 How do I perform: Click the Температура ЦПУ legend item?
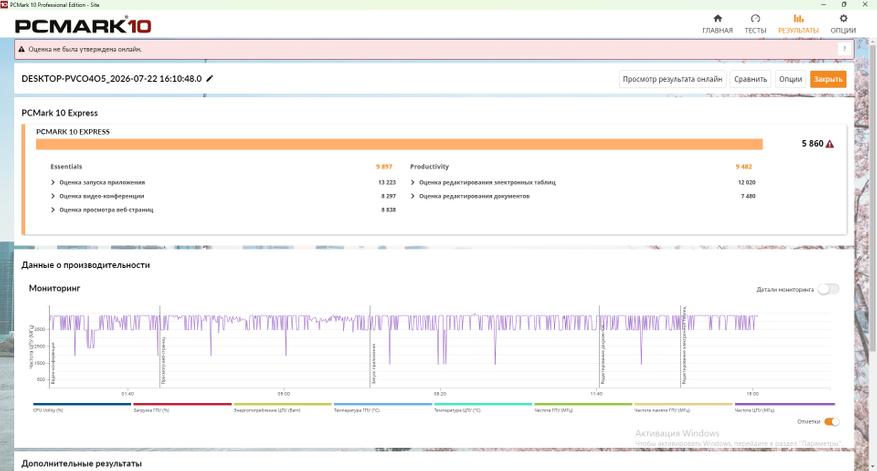point(483,407)
